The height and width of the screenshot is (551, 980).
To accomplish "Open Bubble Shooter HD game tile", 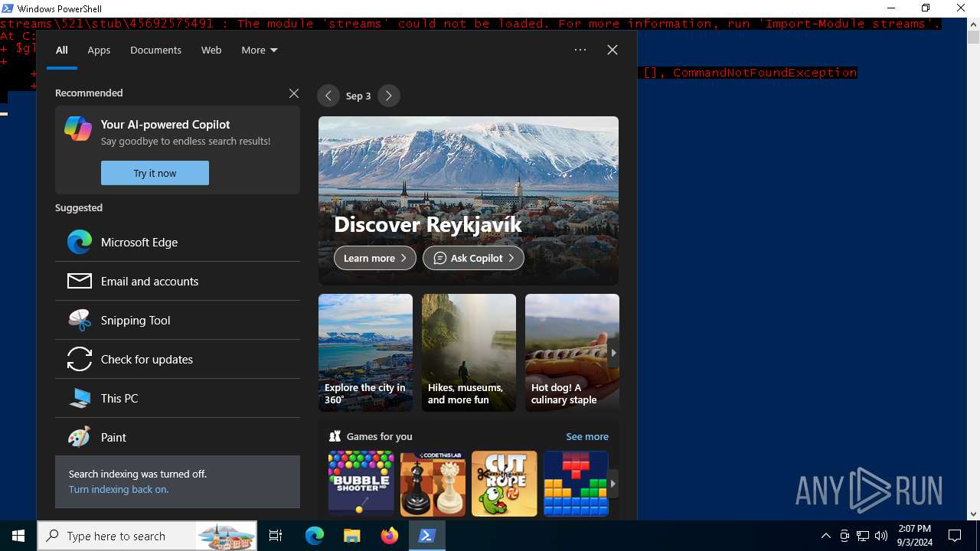I will click(x=361, y=484).
